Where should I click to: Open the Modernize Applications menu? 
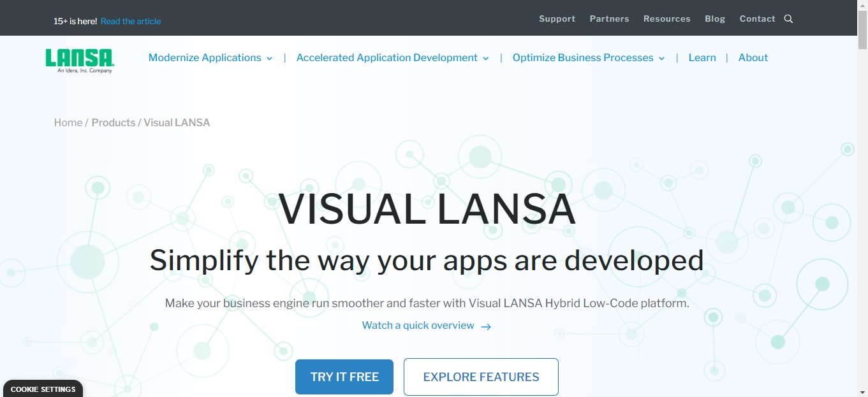coord(205,57)
